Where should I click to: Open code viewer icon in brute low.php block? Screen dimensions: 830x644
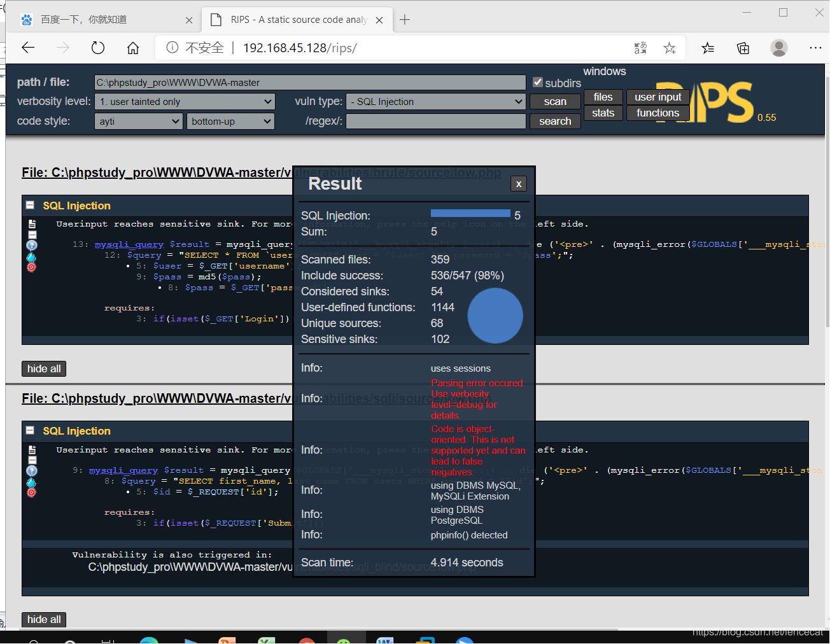click(x=32, y=224)
